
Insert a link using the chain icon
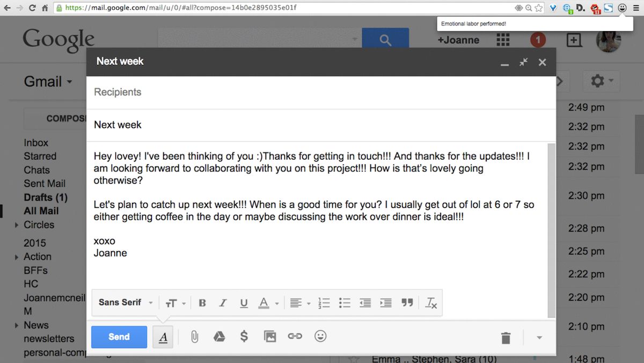tap(295, 337)
